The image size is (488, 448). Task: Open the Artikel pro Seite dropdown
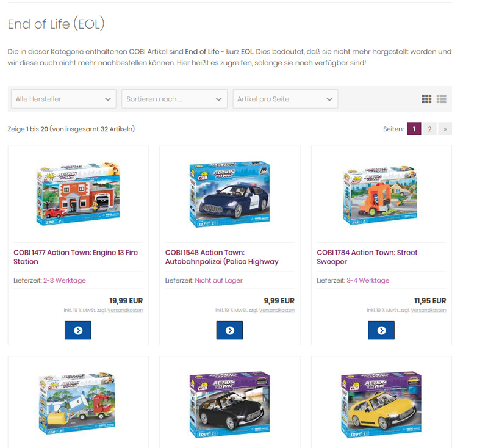[x=285, y=99]
